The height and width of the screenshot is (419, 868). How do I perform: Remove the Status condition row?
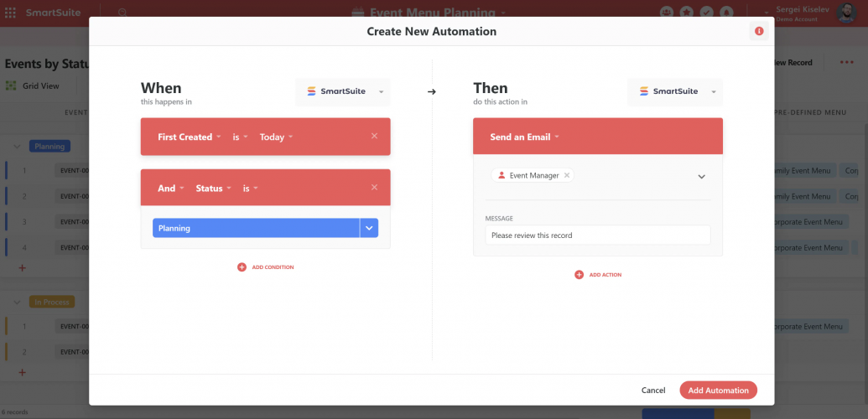(374, 188)
